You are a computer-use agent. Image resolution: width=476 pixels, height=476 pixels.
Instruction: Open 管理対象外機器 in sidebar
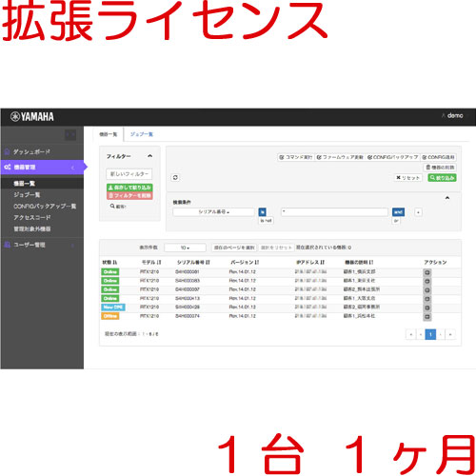coord(32,228)
